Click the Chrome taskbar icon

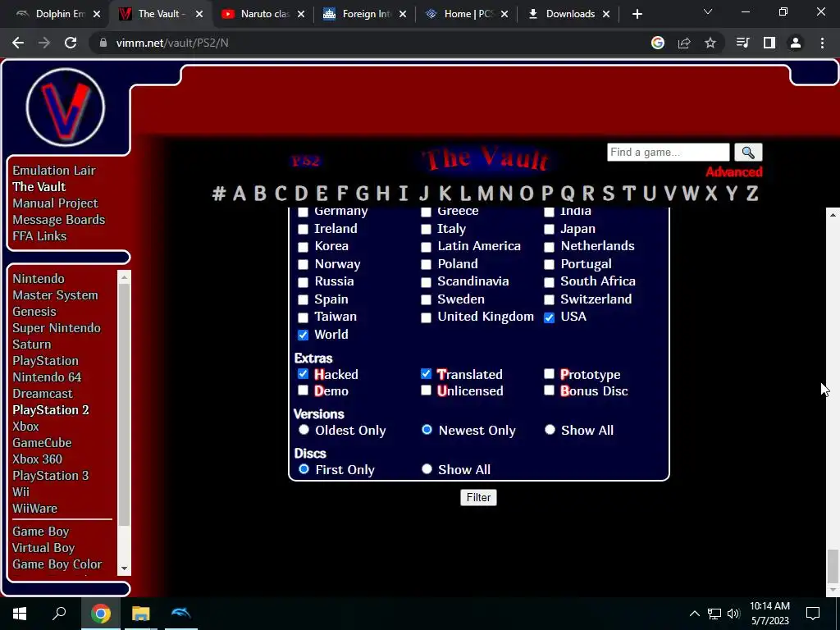[x=100, y=614]
